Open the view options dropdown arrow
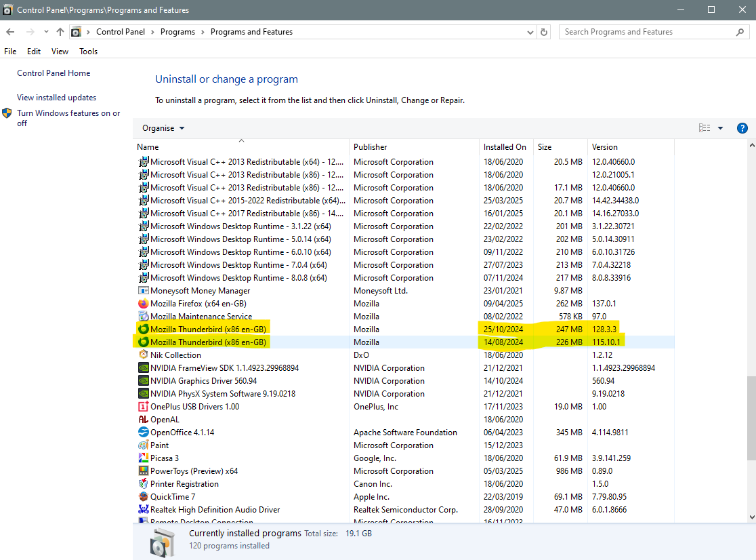 coord(720,128)
